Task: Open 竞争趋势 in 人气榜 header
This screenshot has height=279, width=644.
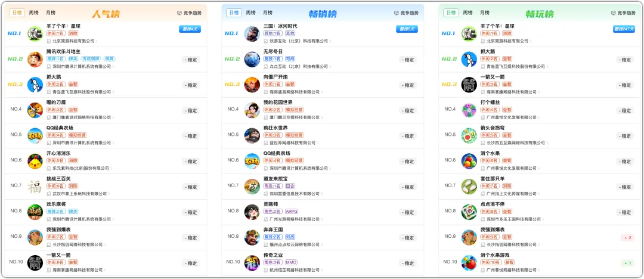Action: (190, 13)
